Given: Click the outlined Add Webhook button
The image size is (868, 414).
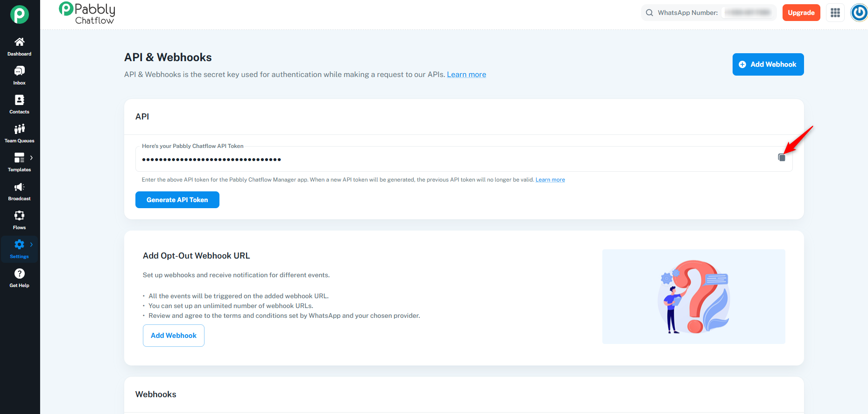Looking at the screenshot, I should [174, 336].
